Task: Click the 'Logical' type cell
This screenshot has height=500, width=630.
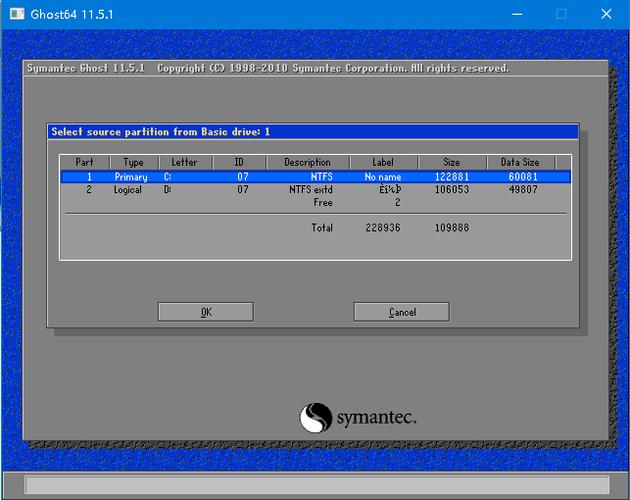Action: pos(127,190)
